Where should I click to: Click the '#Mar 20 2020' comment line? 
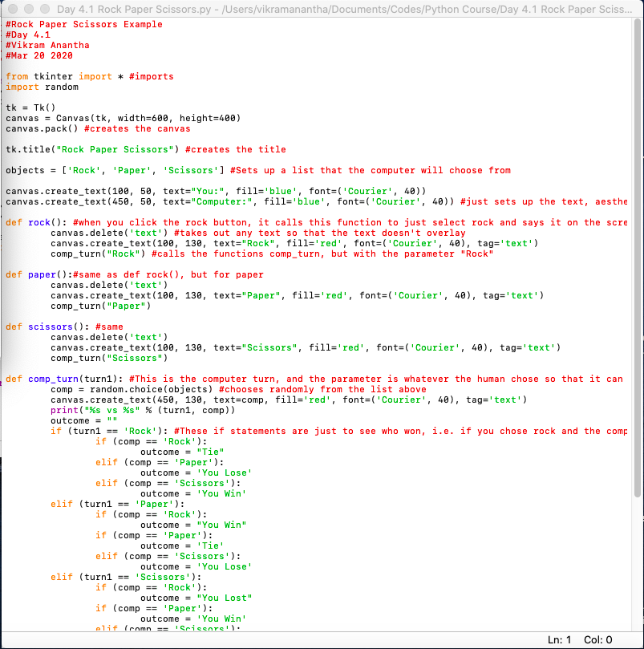coord(39,55)
